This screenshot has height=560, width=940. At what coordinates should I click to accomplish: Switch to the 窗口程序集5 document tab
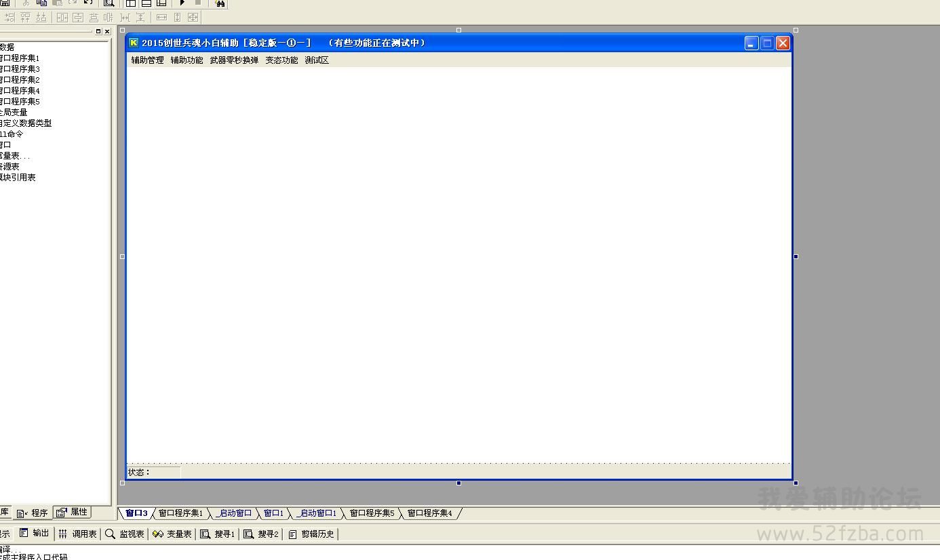point(372,513)
